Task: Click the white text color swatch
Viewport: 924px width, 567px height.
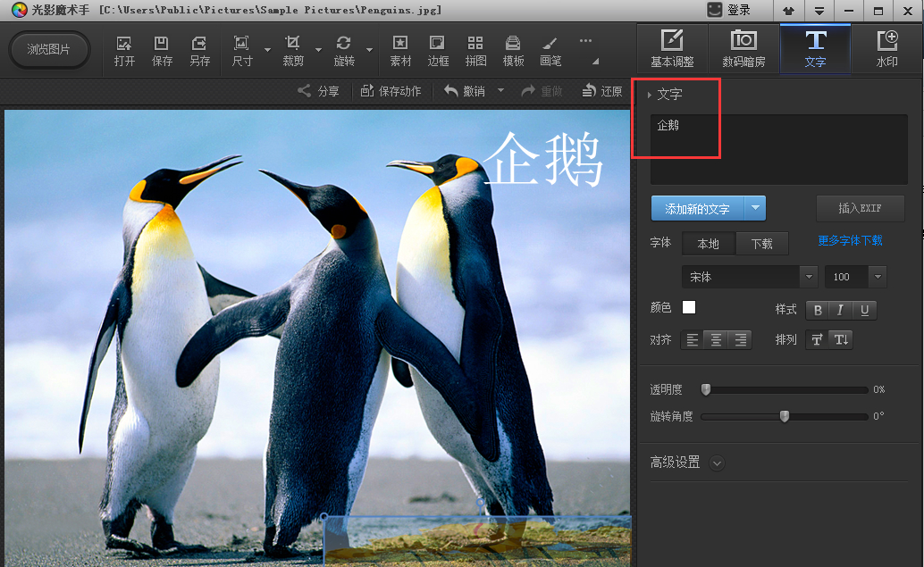Action: (689, 307)
